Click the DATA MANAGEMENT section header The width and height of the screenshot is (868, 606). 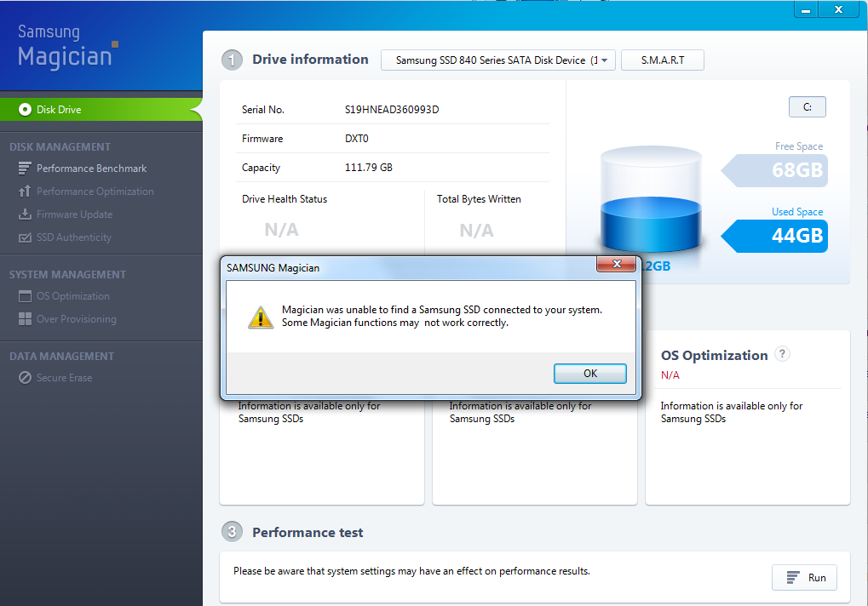[61, 357]
